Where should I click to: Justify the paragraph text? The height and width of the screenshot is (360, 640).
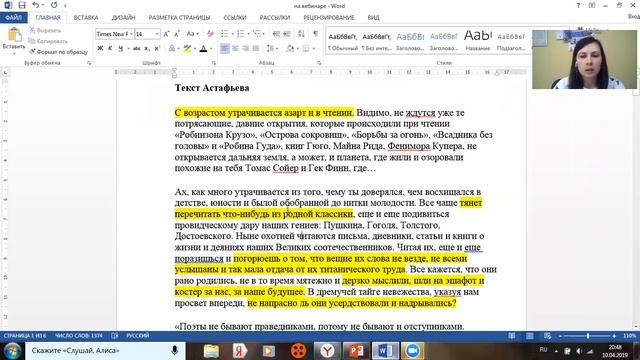coord(256,49)
